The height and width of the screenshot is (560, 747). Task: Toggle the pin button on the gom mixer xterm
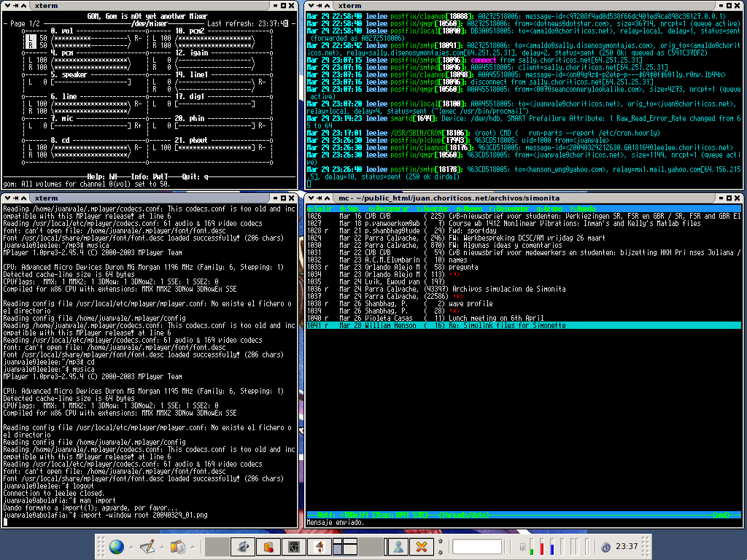16,6
